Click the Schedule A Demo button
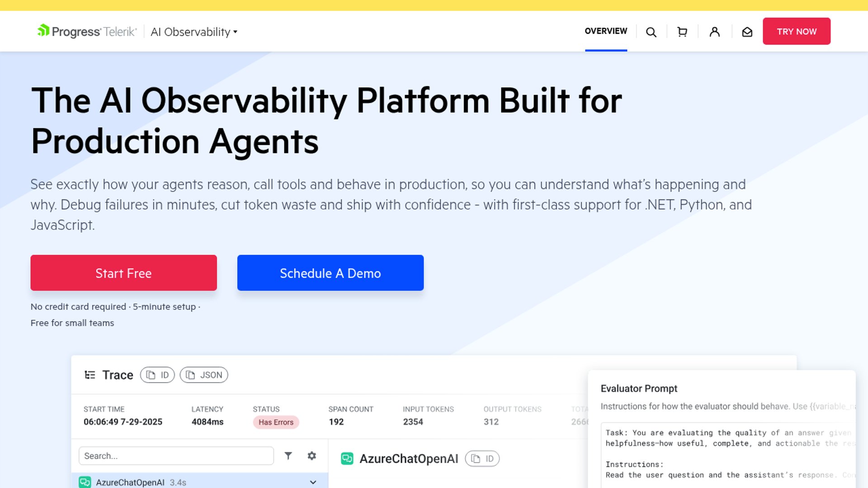Image resolution: width=868 pixels, height=488 pixels. (x=330, y=273)
